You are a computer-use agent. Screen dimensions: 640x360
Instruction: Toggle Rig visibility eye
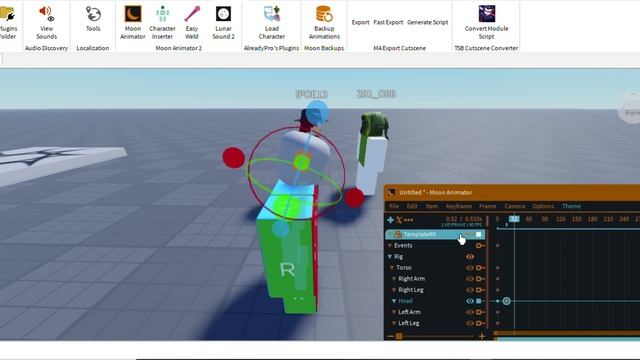pyautogui.click(x=470, y=257)
